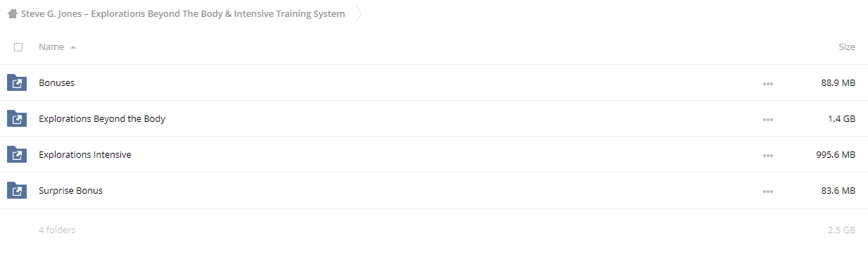Open more options for Surprise Bonus

point(767,192)
